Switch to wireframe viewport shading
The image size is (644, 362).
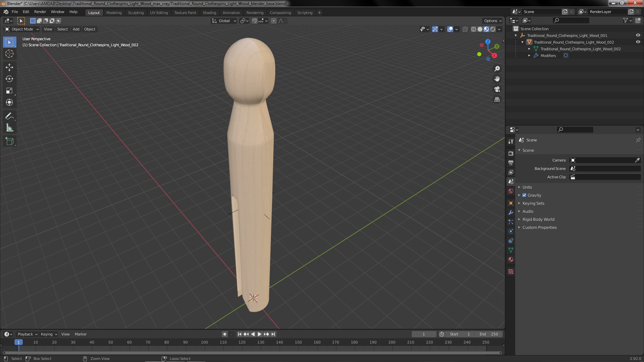(474, 29)
